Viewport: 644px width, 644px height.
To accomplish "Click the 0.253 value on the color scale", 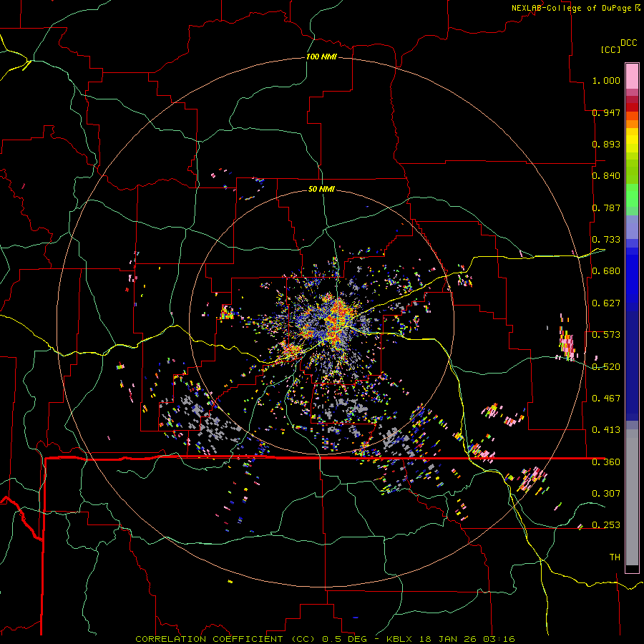I will [606, 525].
